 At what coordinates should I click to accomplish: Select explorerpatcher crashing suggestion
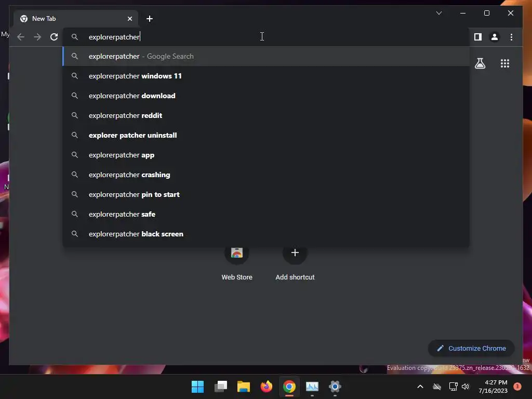(266, 175)
